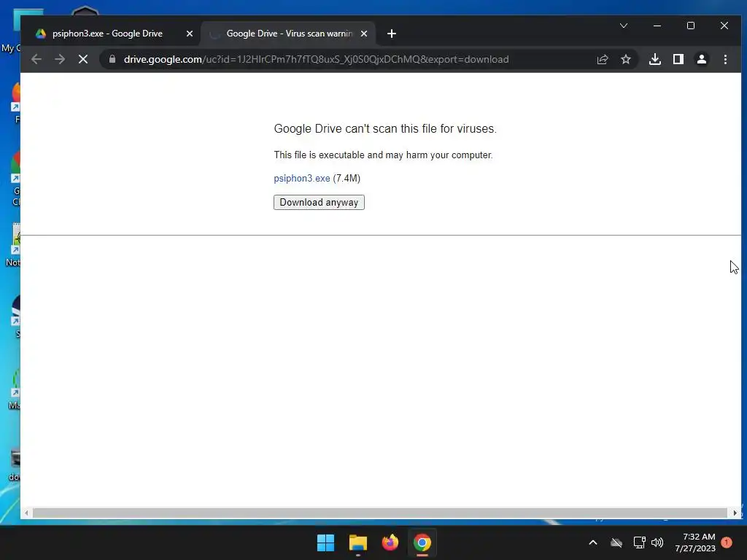
Task: Click Chrome icon in taskbar
Action: click(x=422, y=542)
